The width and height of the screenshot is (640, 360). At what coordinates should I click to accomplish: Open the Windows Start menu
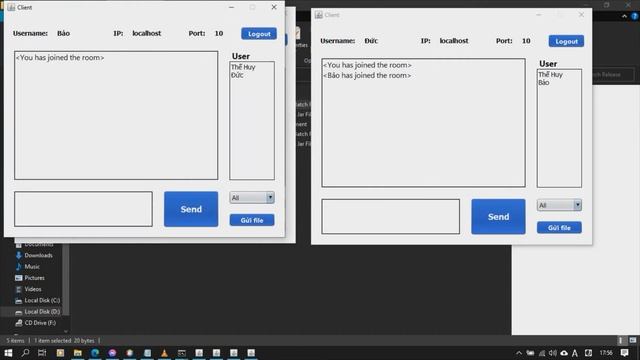click(8, 353)
